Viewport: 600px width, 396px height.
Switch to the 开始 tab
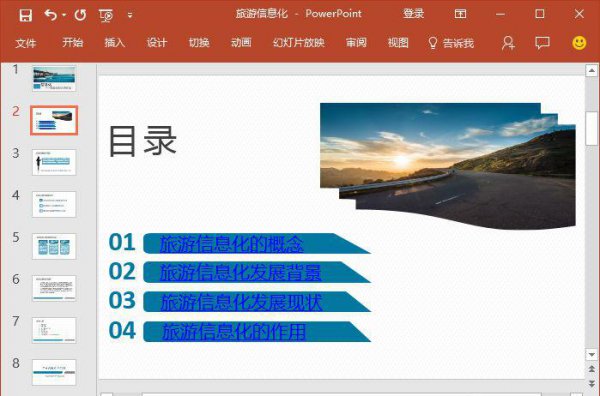(x=73, y=42)
